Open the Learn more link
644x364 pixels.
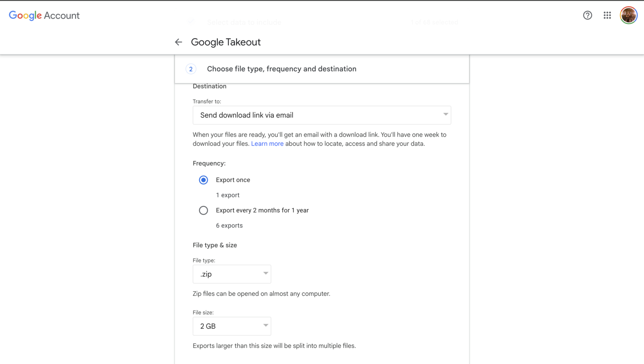tap(267, 143)
